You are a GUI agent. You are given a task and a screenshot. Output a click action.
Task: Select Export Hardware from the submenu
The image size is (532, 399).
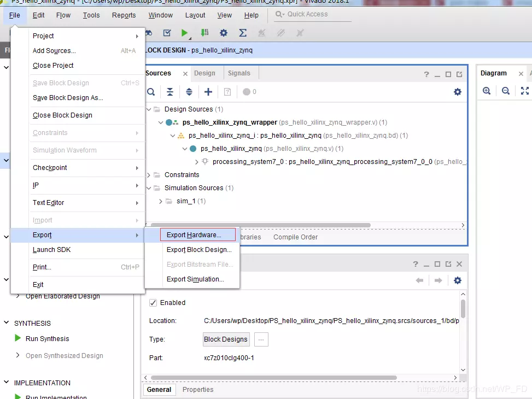(198, 235)
